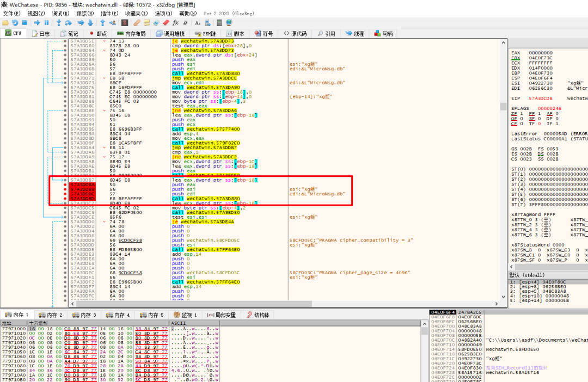Select dump row at address 77971000

point(111,329)
